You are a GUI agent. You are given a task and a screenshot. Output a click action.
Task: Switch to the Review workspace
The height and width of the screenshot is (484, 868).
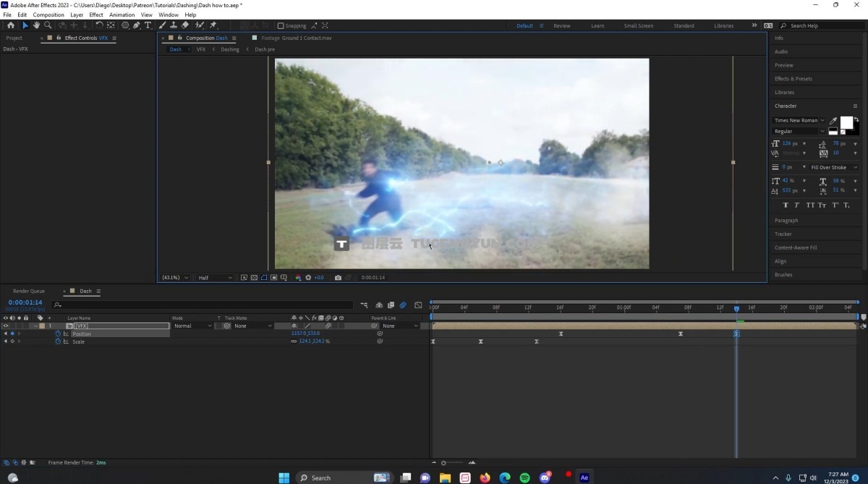(562, 25)
